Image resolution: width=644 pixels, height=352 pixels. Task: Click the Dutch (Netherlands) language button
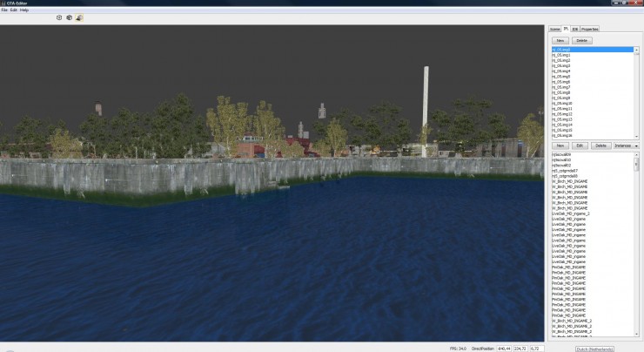point(594,349)
